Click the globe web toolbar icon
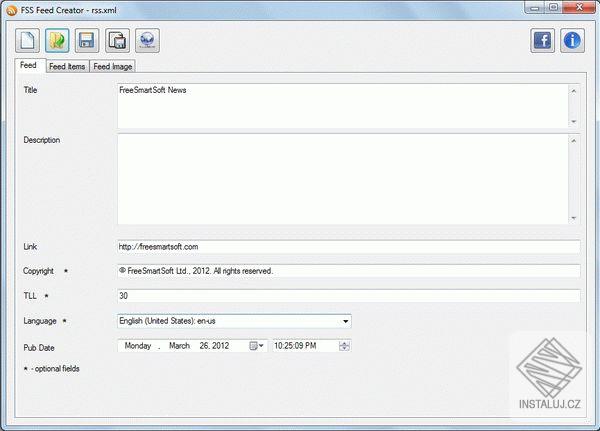The image size is (600, 431). pos(147,40)
